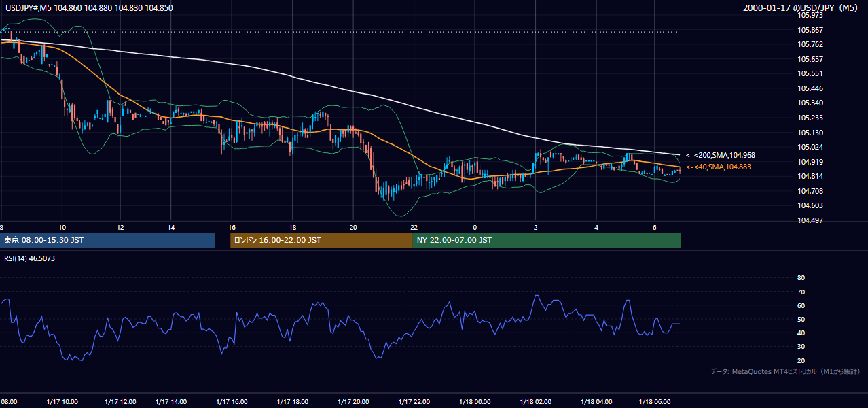The image size is (868, 408).
Task: Click the RSI 70 level label
Action: [x=801, y=292]
